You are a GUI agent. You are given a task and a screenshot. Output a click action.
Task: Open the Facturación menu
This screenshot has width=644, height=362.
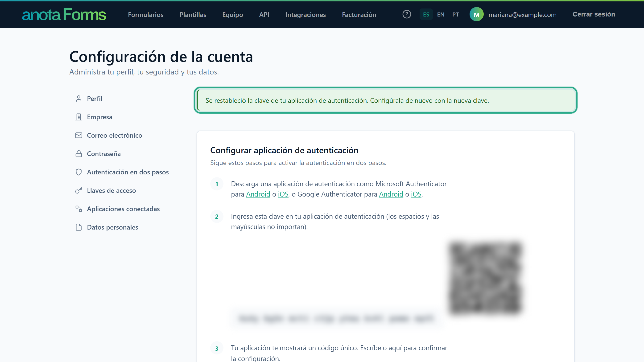point(359,15)
